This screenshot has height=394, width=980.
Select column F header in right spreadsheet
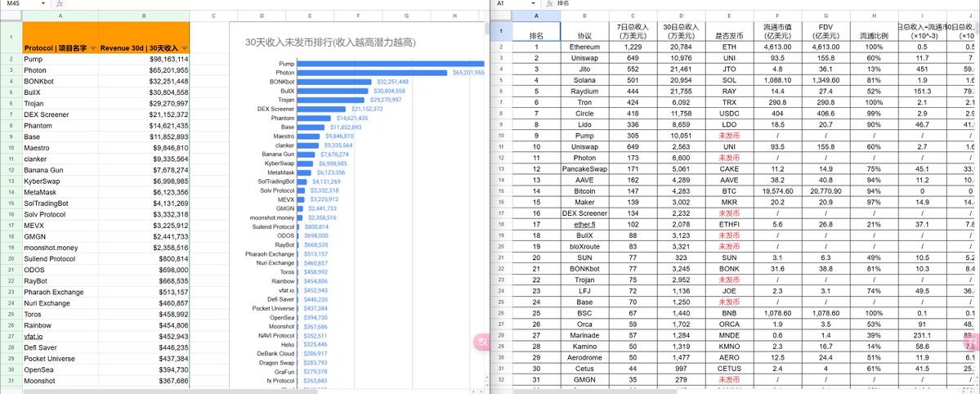click(777, 15)
